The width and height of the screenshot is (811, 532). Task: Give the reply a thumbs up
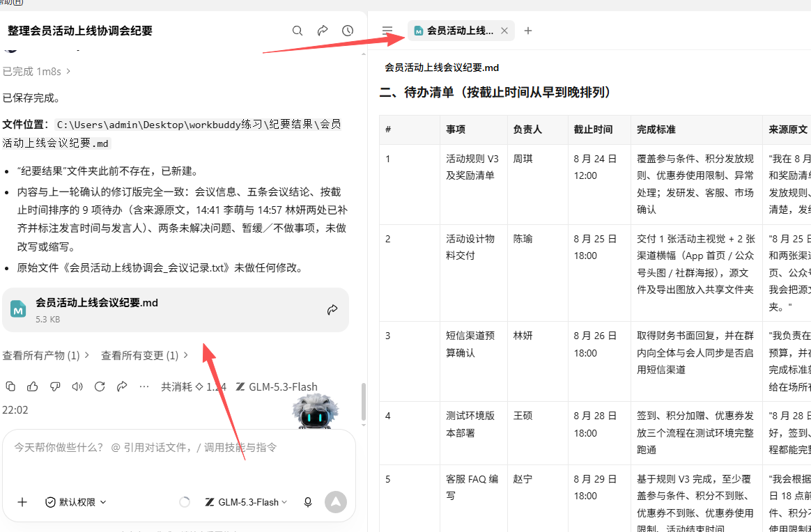pos(32,386)
